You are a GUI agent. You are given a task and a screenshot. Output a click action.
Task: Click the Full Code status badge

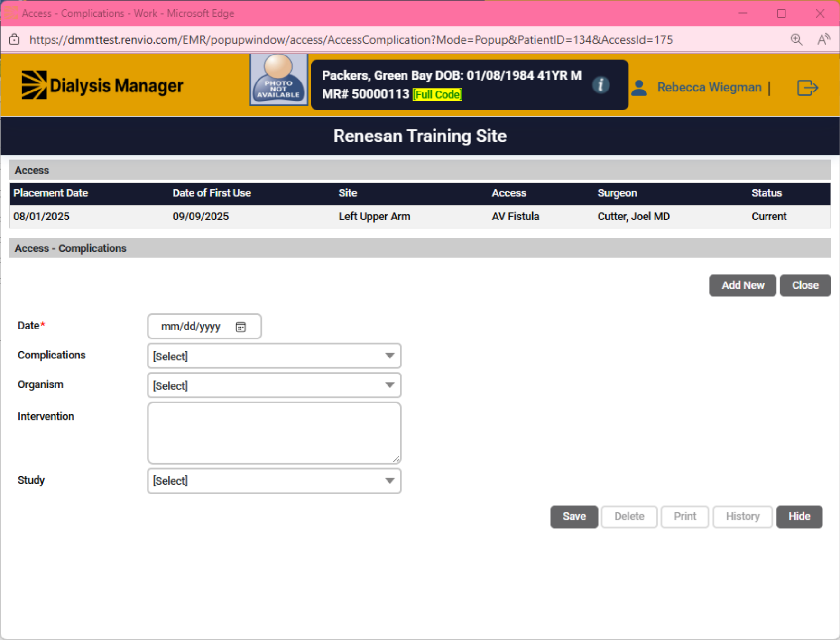tap(437, 94)
